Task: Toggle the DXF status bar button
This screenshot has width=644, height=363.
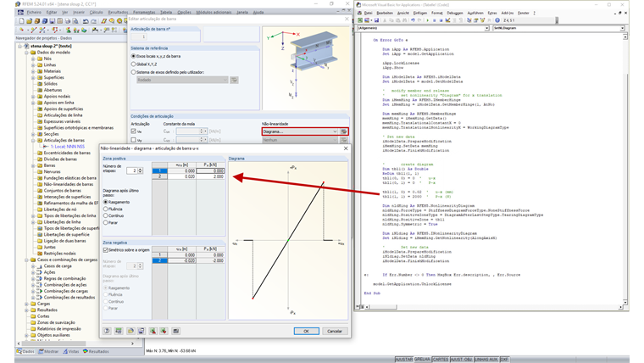Action: tap(504, 360)
